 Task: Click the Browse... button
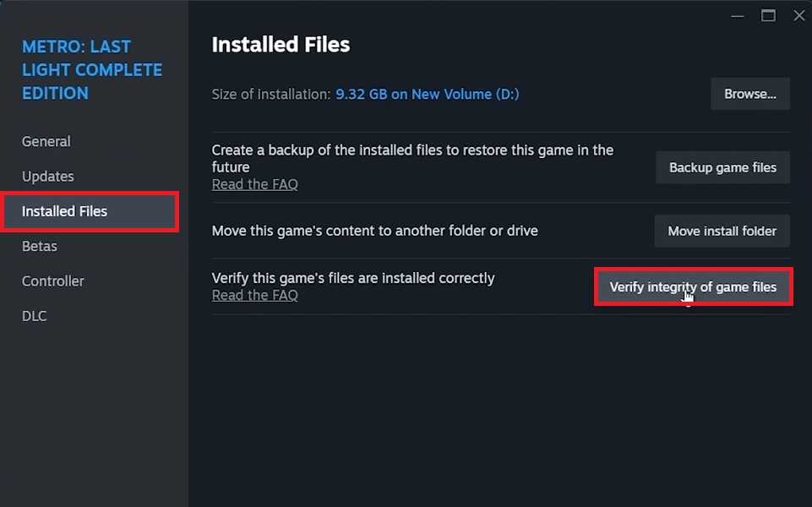click(x=749, y=94)
